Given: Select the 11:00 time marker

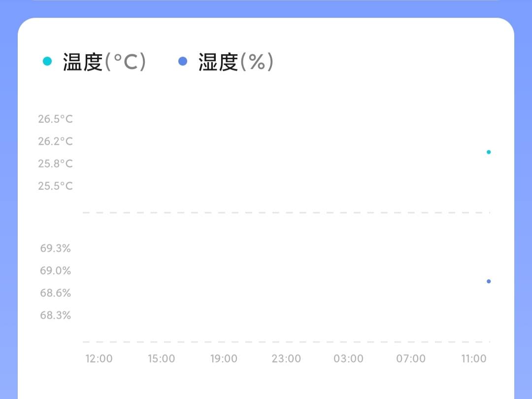Looking at the screenshot, I should click(474, 359).
